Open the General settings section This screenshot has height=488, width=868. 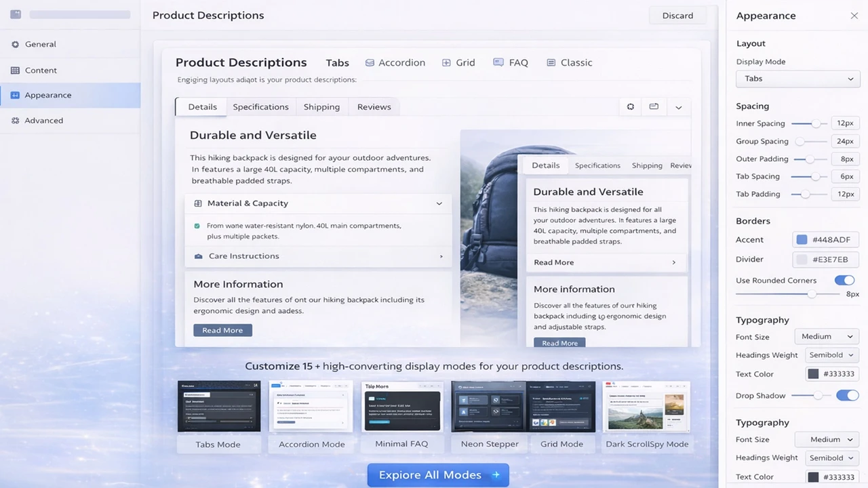click(x=70, y=44)
